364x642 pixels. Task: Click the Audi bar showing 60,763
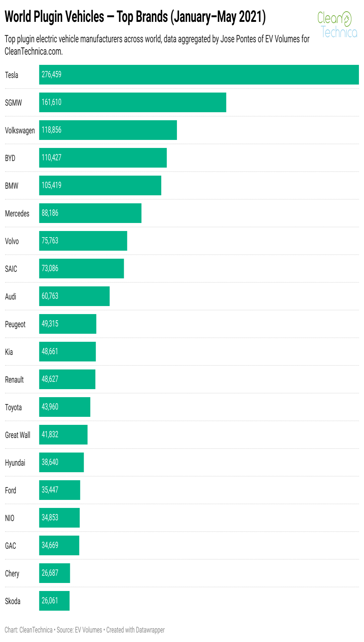pyautogui.click(x=74, y=296)
